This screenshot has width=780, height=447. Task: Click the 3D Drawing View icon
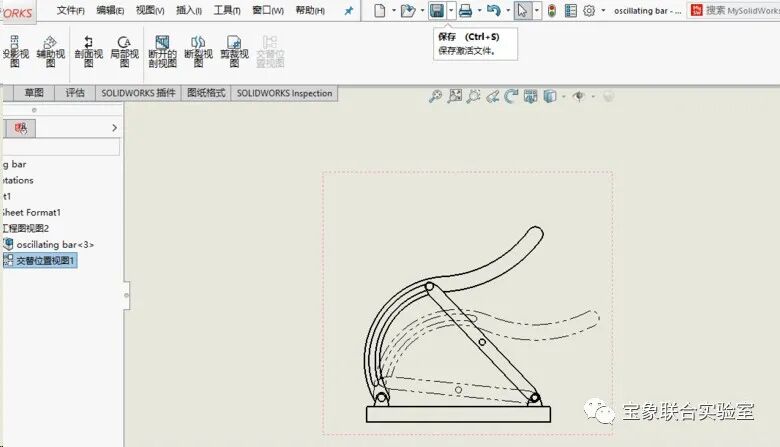click(x=530, y=96)
